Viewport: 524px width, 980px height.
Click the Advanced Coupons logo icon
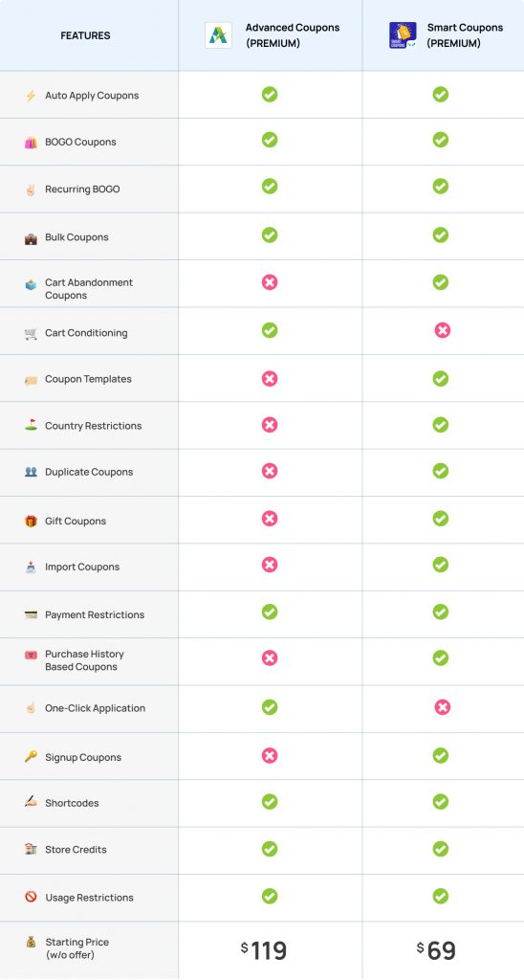coord(219,35)
